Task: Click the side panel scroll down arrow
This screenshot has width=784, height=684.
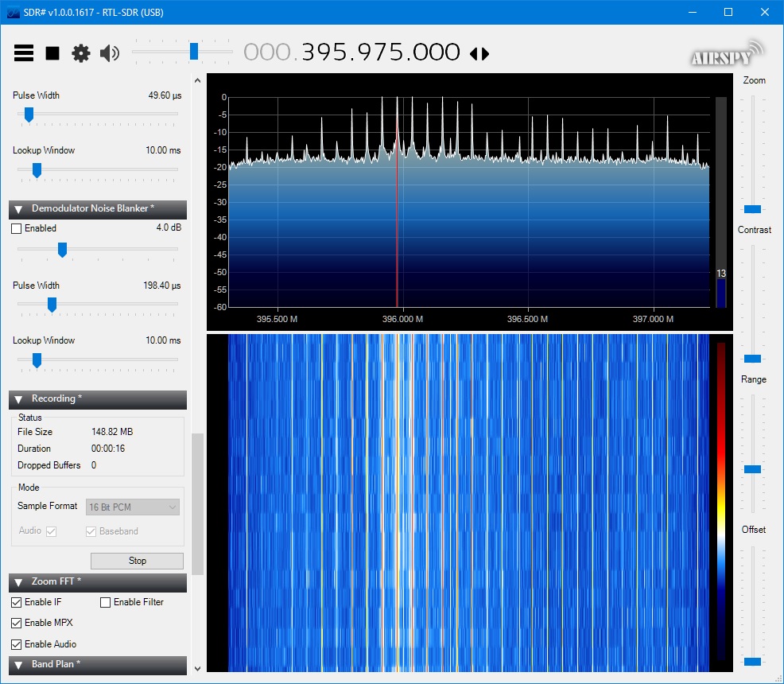Action: pos(197,669)
